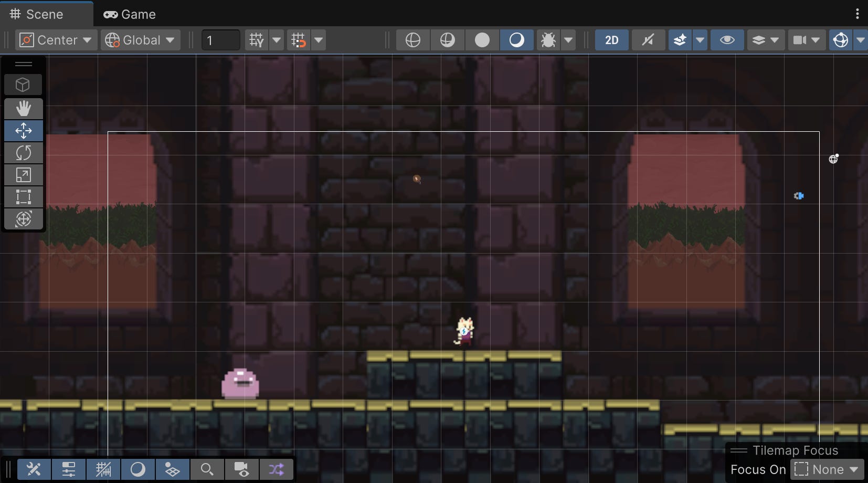Expand the Center pivot mode dropdown
Screen dimensions: 868x483
click(x=55, y=40)
